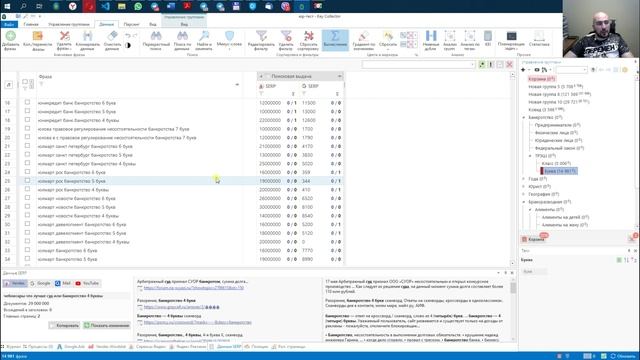Screen dimensions: 640x360
Task: Open the Cross search binoculars tool
Action: tap(156, 36)
